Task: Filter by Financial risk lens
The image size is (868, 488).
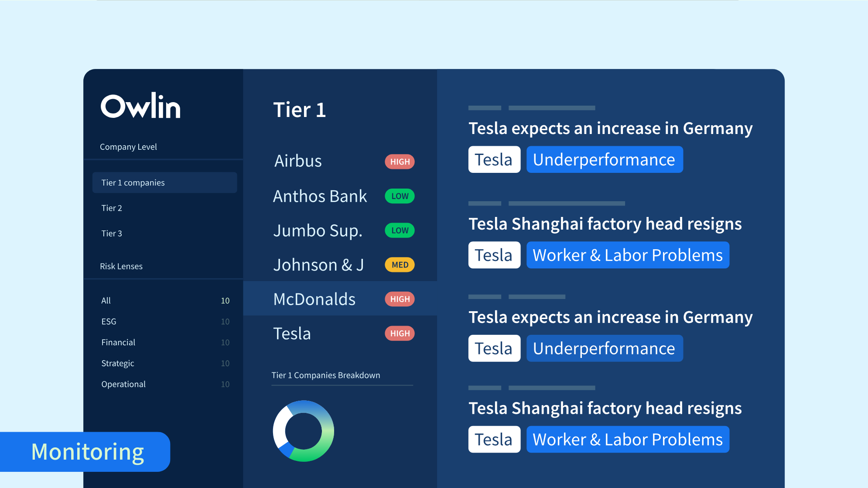Action: point(118,343)
